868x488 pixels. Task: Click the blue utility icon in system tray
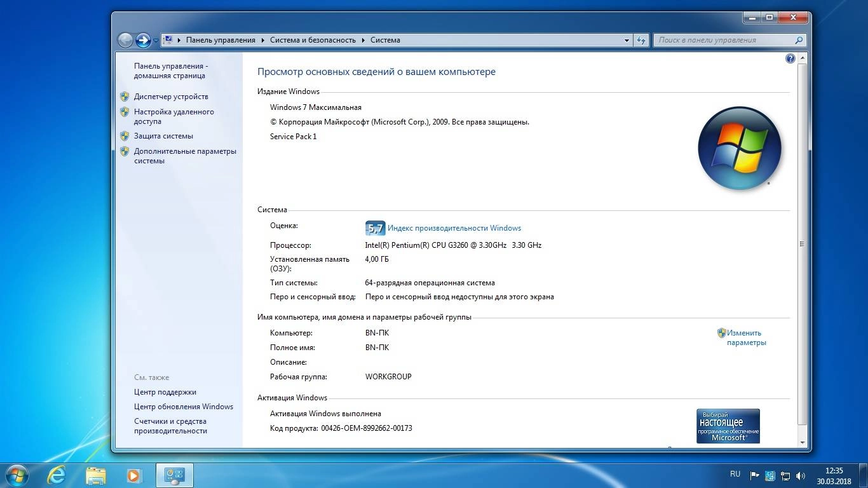tap(770, 475)
